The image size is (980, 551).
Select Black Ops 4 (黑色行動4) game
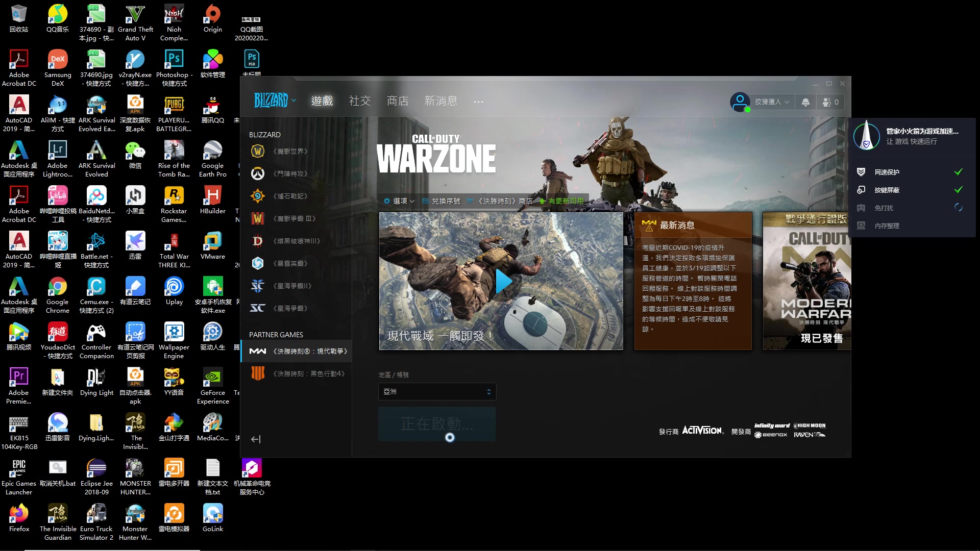pos(296,373)
